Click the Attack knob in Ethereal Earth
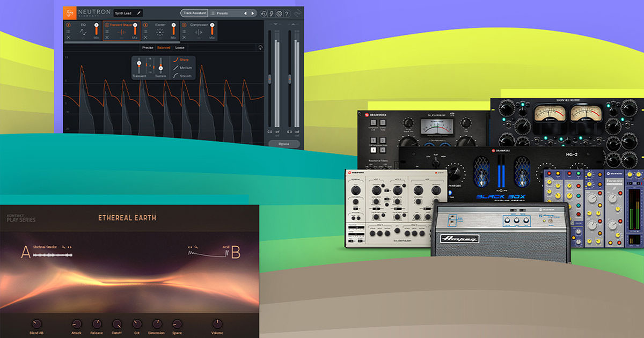This screenshot has height=338, width=644. click(x=77, y=324)
